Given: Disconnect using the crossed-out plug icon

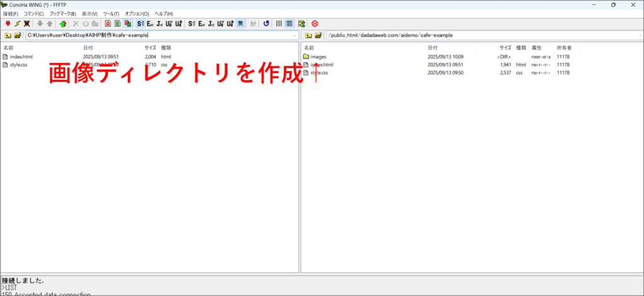Looking at the screenshot, I should pyautogui.click(x=27, y=23).
